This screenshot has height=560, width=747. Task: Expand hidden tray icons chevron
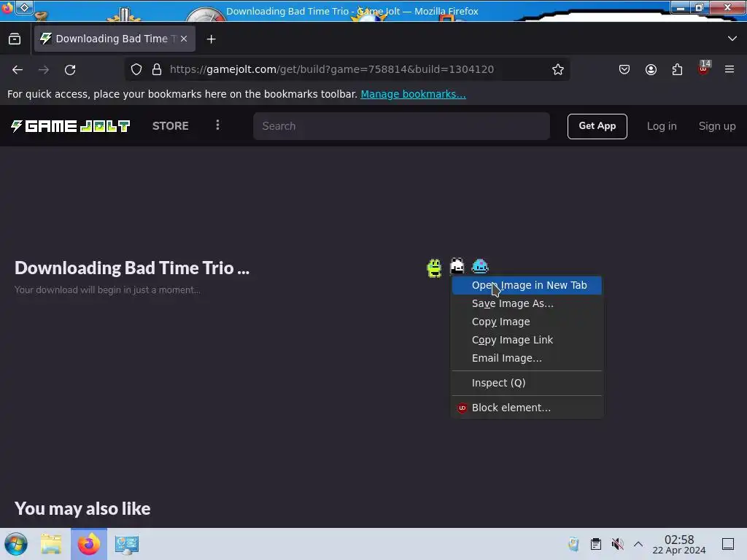point(638,544)
